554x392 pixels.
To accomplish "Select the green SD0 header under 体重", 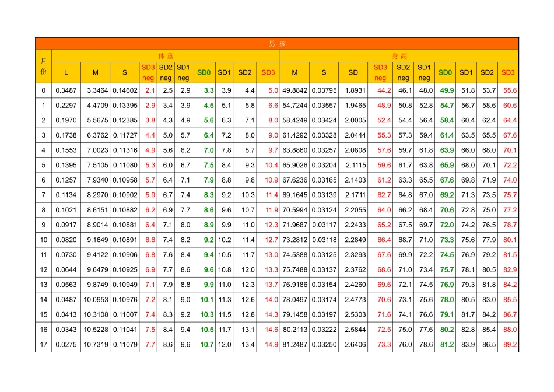I will tap(204, 72).
